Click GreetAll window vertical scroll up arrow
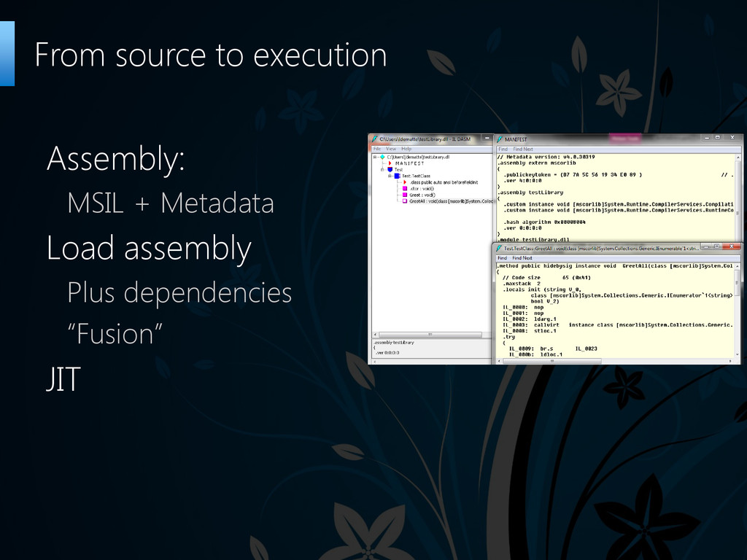 pyautogui.click(x=738, y=265)
